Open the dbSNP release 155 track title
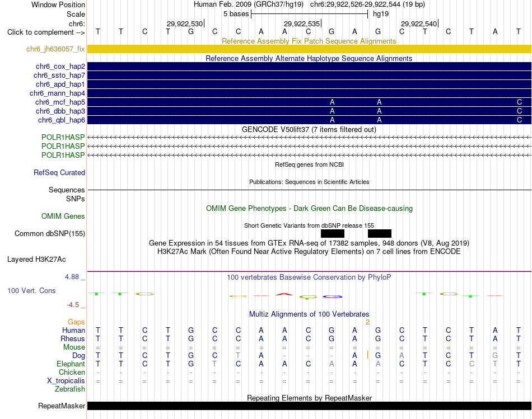This screenshot has height=419, width=532. pos(309,226)
